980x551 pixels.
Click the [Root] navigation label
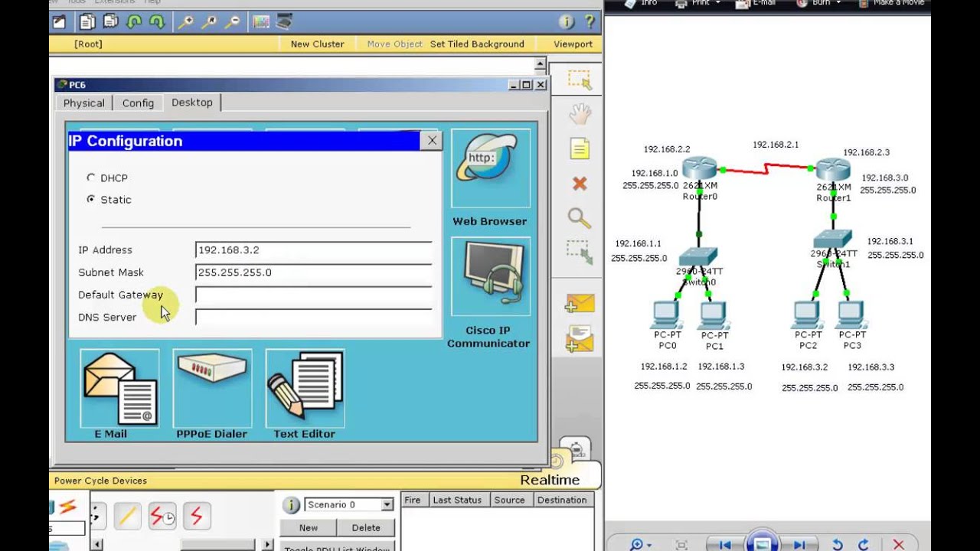pos(88,44)
